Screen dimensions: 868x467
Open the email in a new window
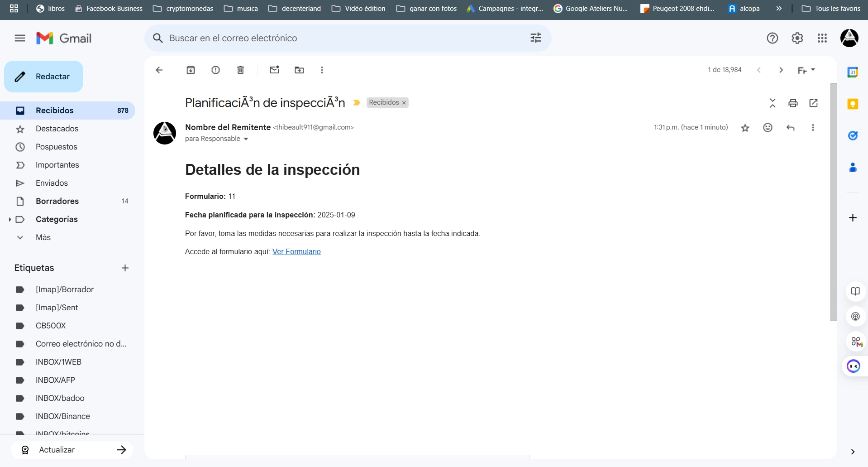[813, 103]
